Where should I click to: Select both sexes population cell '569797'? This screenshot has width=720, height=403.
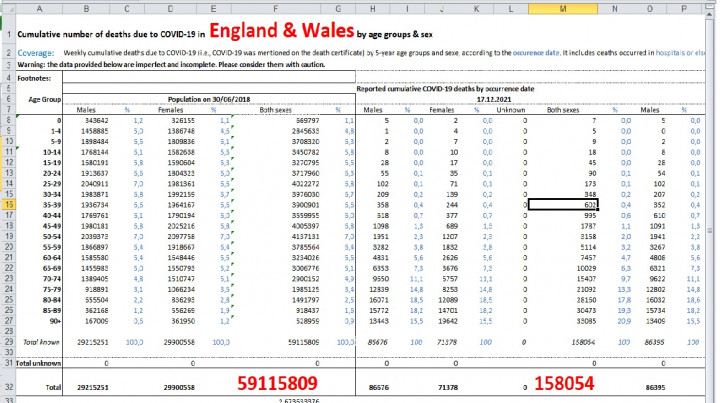[276, 120]
